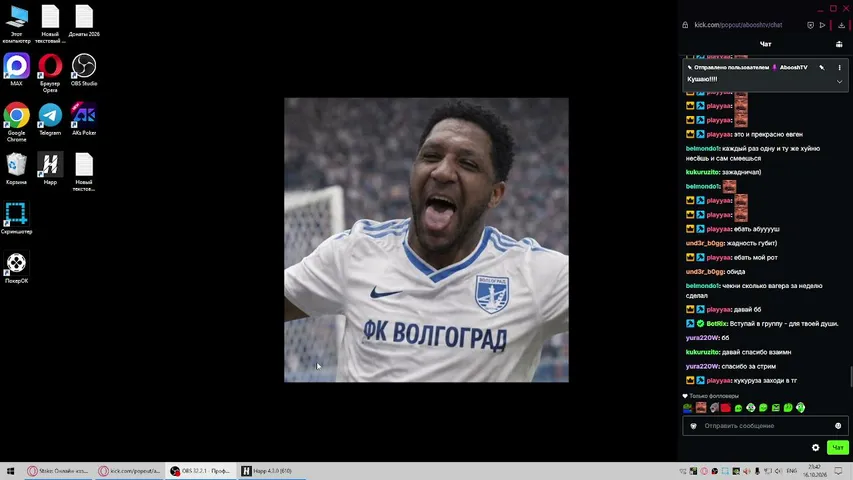
Task: Open the three-dot menu on pinned message
Action: coord(839,67)
